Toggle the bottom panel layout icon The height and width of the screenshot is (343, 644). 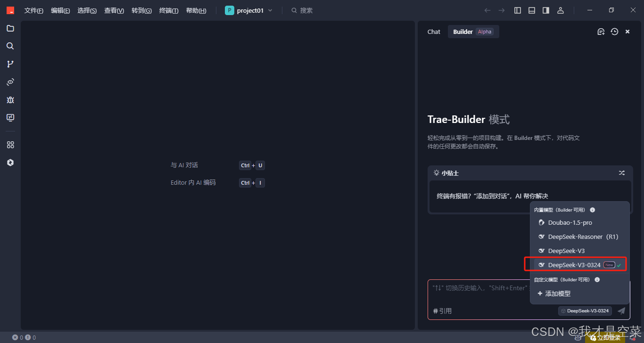pyautogui.click(x=532, y=10)
